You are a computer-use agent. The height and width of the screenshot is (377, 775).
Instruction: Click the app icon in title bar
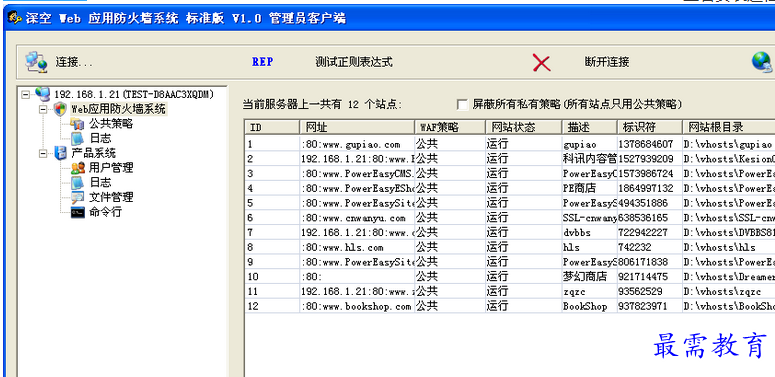click(15, 18)
